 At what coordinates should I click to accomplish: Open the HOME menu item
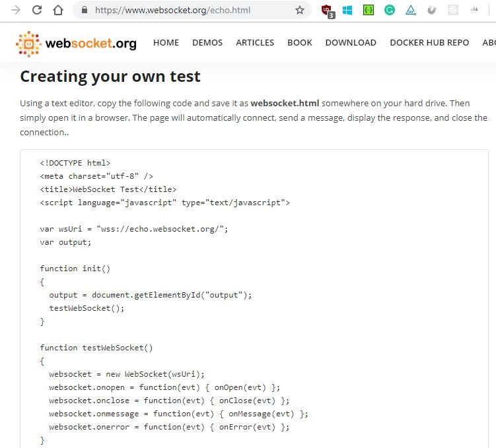click(166, 42)
